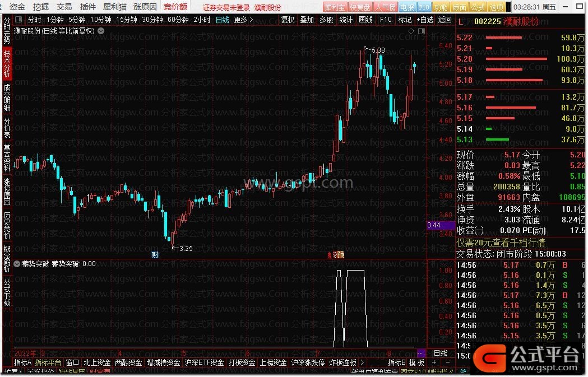Switch to the 60分钟 timeframe
The image size is (588, 377).
[x=178, y=20]
